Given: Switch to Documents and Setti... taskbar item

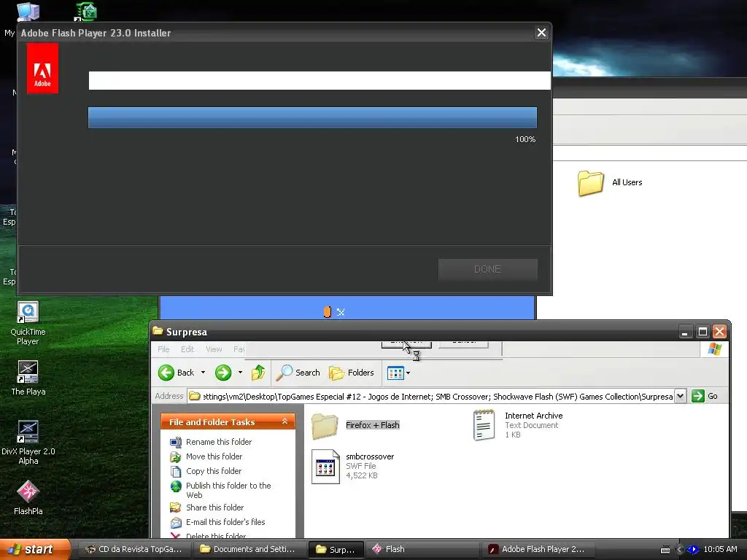Looking at the screenshot, I should coord(248,549).
